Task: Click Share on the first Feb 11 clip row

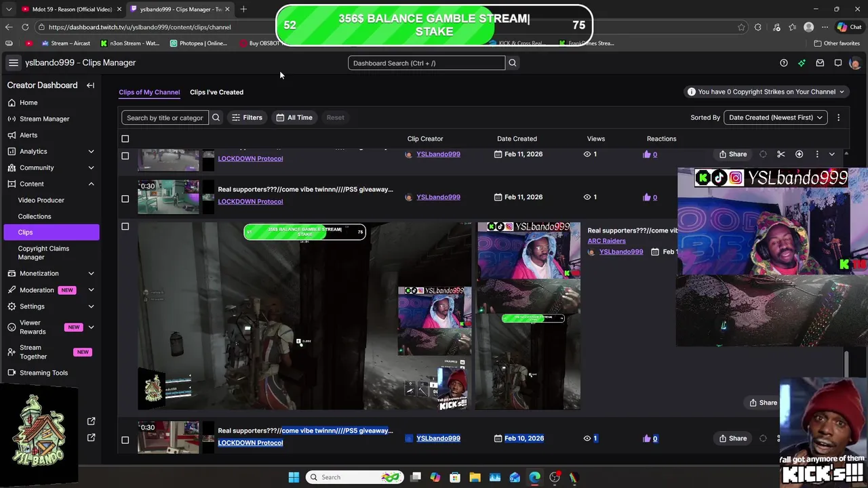Action: pos(733,155)
